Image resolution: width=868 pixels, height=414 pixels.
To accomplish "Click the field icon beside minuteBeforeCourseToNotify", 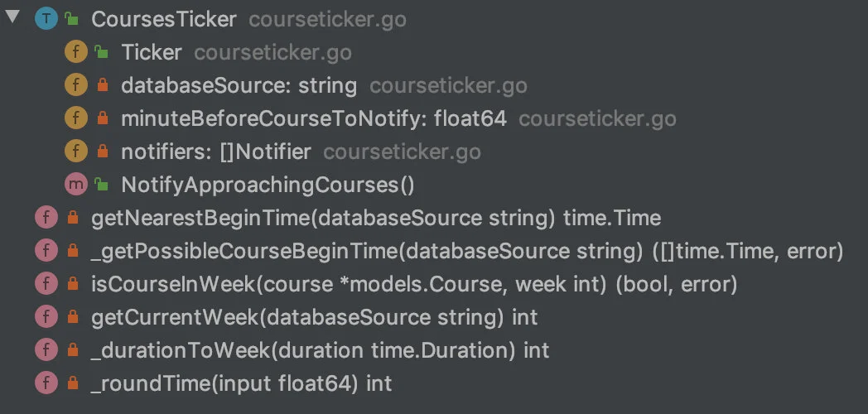I will click(x=76, y=118).
